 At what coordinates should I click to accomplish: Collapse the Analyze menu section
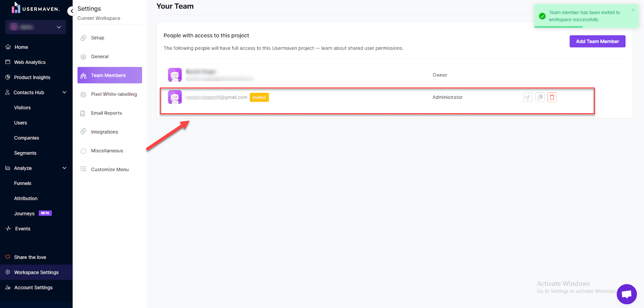point(64,168)
